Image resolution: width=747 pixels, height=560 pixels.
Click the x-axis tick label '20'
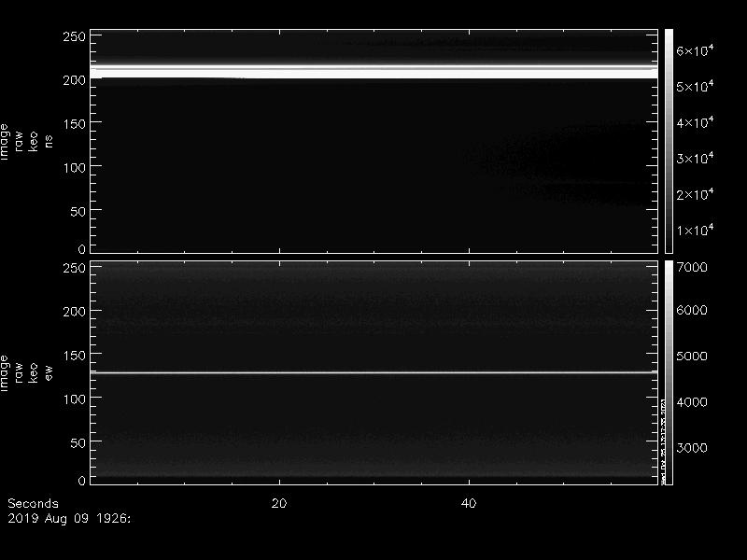tap(279, 503)
